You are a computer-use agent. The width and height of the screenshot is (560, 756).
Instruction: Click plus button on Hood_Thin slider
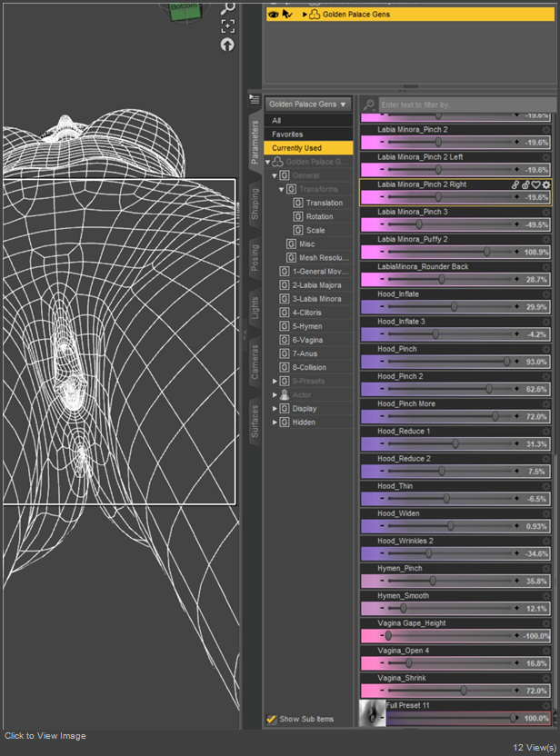[516, 499]
